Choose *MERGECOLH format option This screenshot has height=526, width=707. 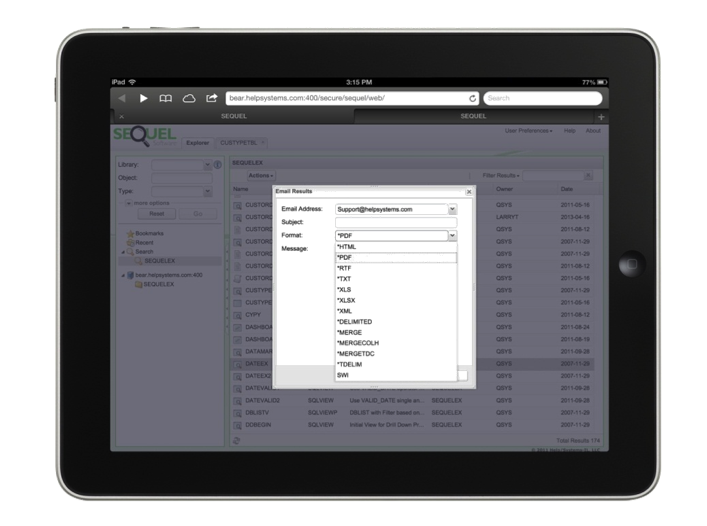click(x=396, y=343)
